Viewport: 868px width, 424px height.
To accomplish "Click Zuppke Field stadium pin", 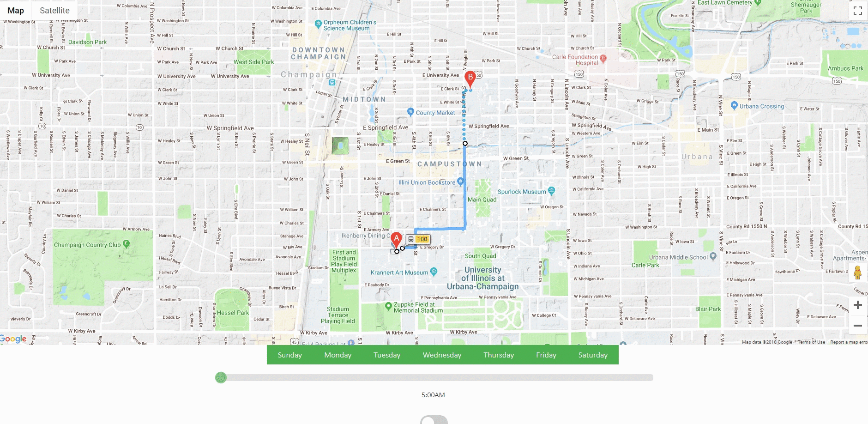I will (x=388, y=306).
